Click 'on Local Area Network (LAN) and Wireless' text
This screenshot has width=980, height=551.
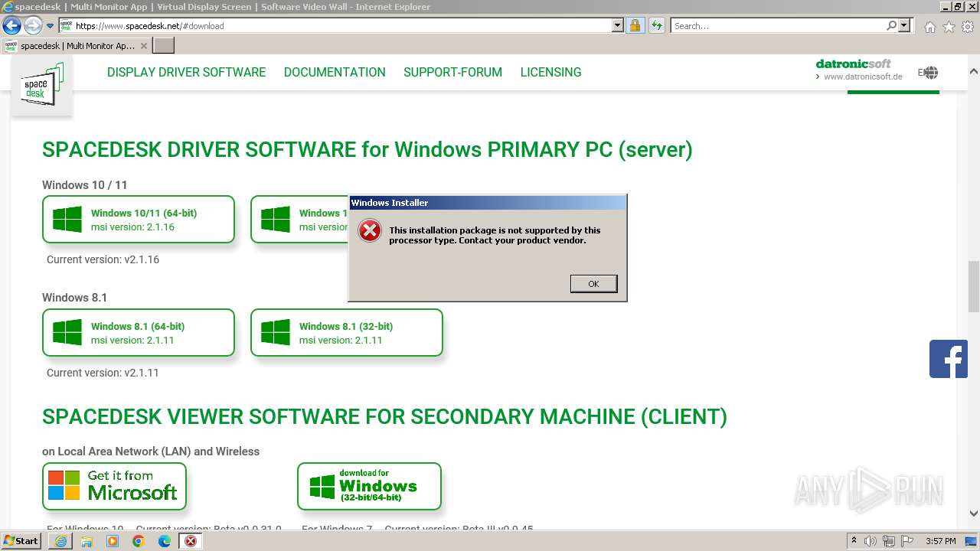click(x=151, y=452)
